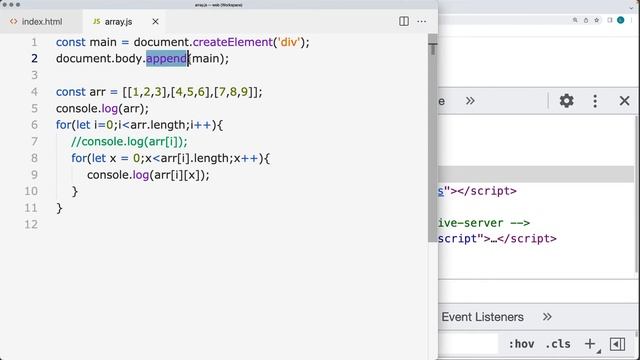
Task: Expand more DevTools tabs chevron
Action: coord(470,101)
